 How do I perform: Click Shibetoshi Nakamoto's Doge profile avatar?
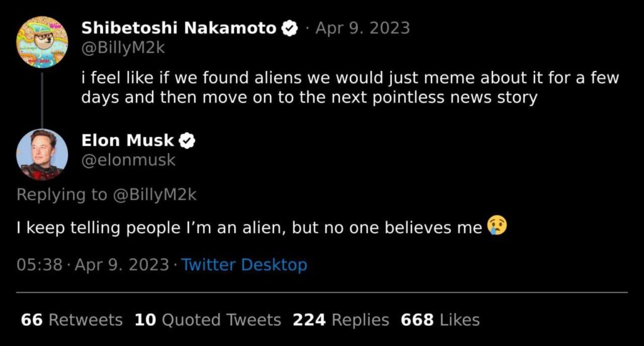pyautogui.click(x=42, y=42)
